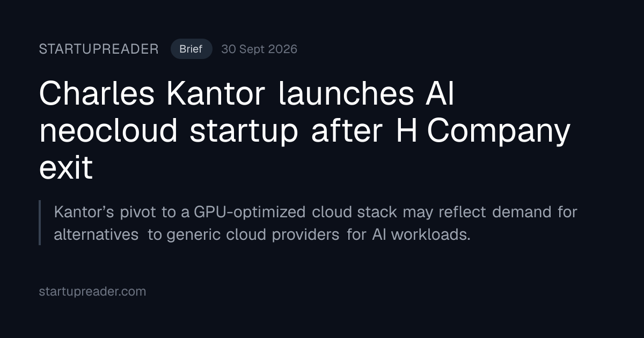This screenshot has height=338, width=644.
Task: Click the STARTUPREADER brand name
Action: tap(99, 49)
